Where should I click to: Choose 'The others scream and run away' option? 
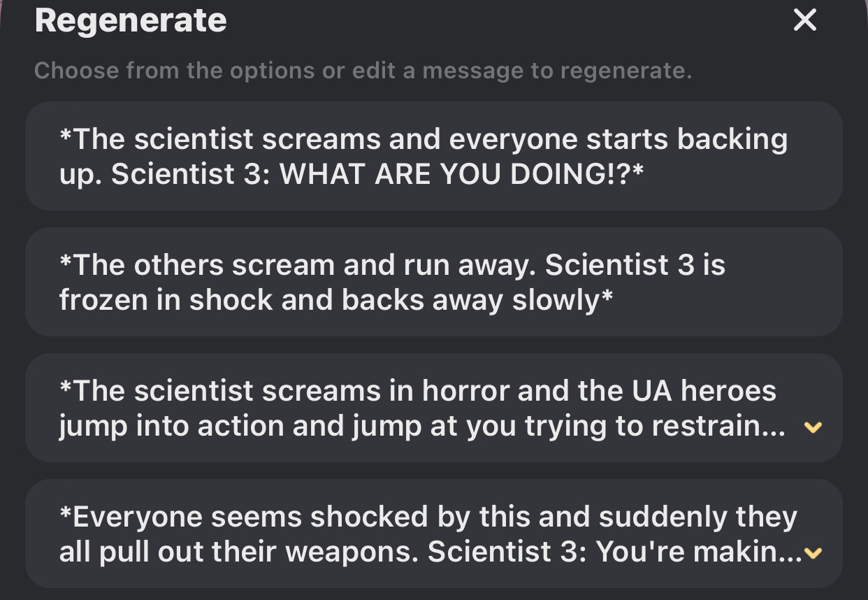[433, 282]
